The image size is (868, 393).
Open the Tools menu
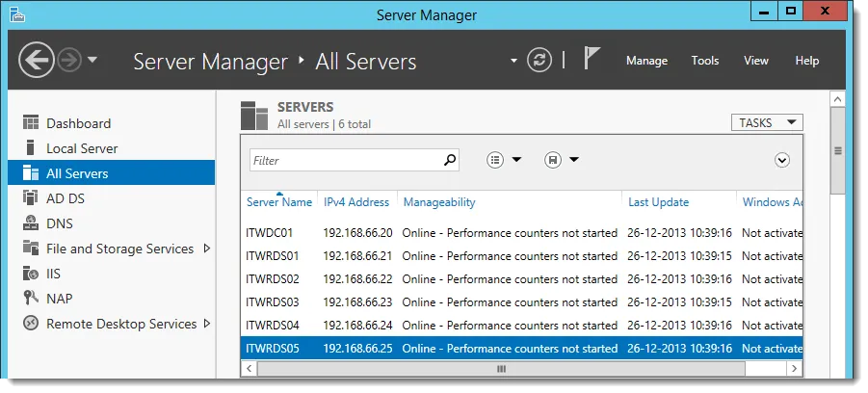[x=704, y=61]
